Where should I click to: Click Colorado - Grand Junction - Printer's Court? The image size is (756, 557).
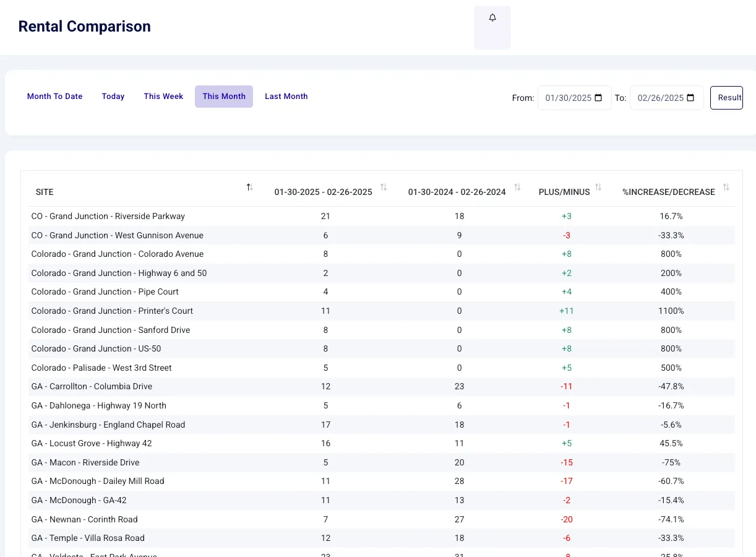(112, 311)
